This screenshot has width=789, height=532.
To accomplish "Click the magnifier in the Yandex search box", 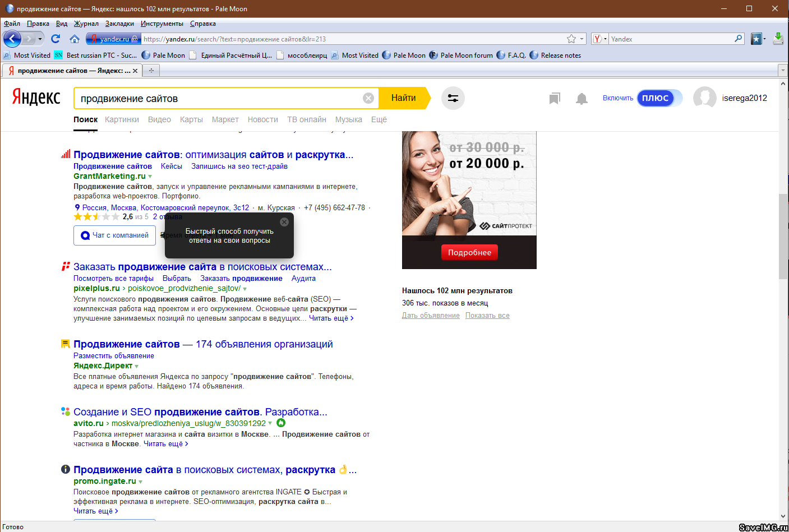I will click(x=739, y=39).
